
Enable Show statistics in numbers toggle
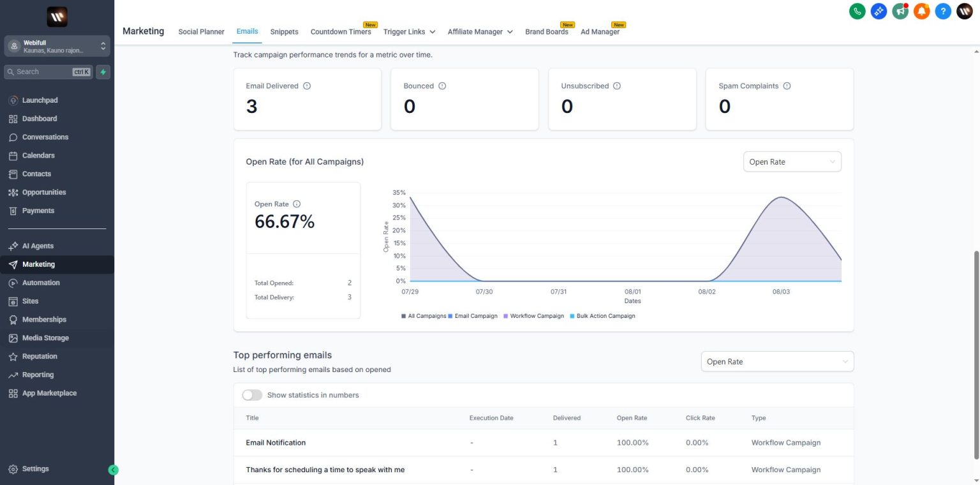click(252, 395)
